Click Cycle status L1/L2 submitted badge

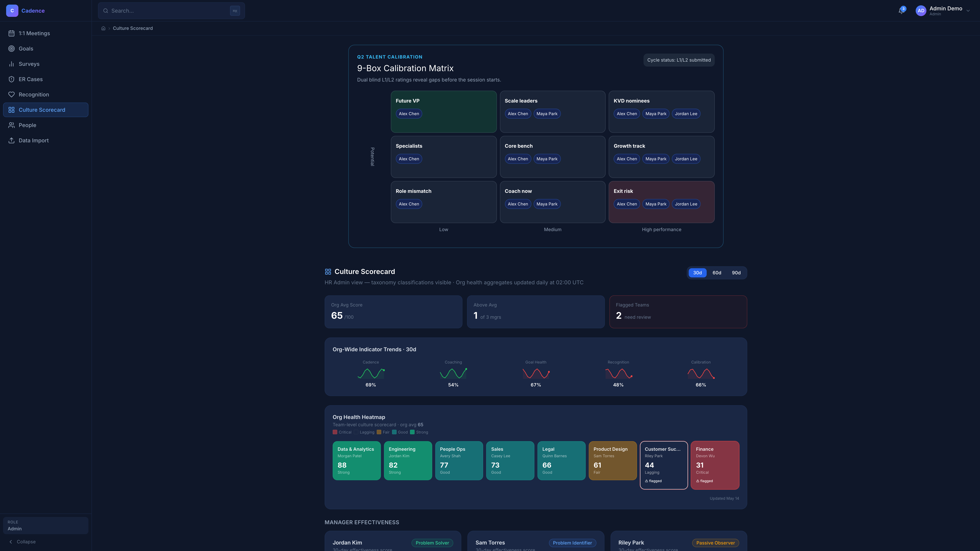tap(679, 60)
